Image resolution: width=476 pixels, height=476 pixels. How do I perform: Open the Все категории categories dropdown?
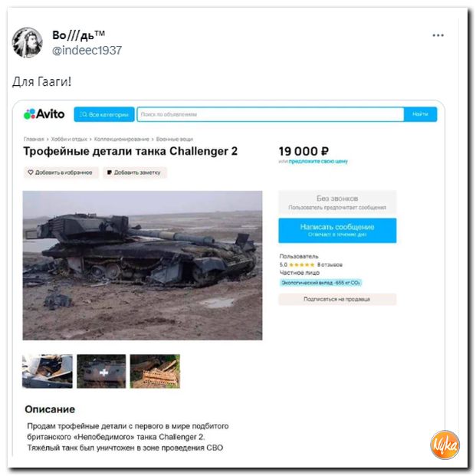[x=104, y=114]
